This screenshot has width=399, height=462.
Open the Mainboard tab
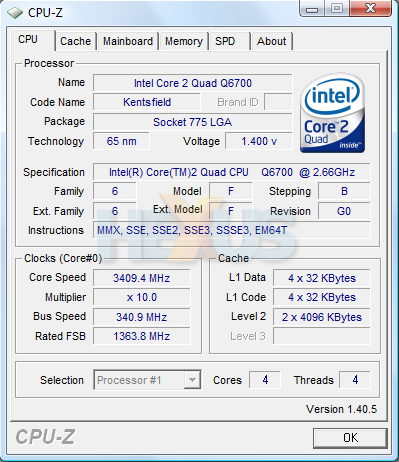point(128,41)
